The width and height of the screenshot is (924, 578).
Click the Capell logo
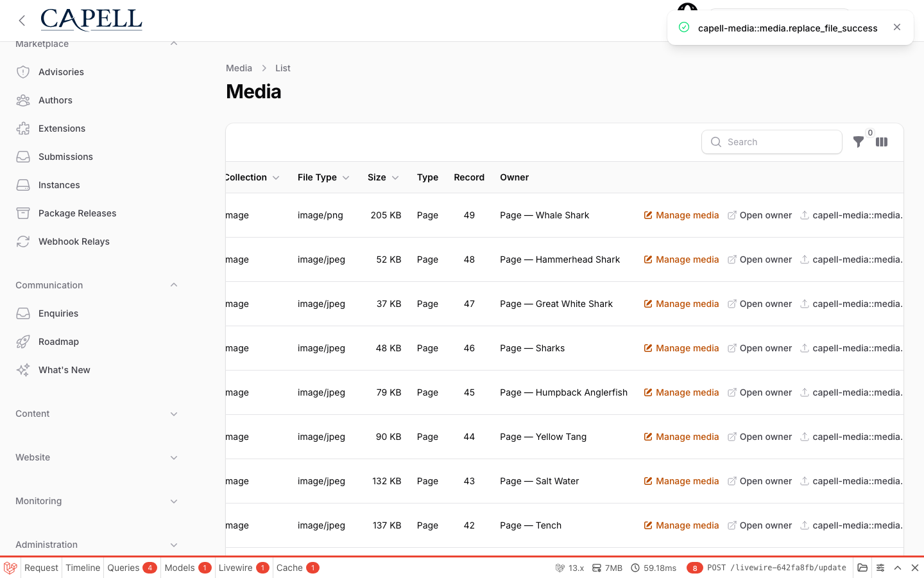click(x=91, y=20)
